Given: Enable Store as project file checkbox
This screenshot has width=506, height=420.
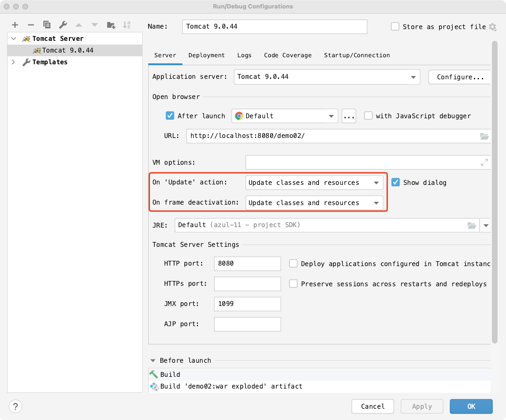Looking at the screenshot, I should 395,26.
